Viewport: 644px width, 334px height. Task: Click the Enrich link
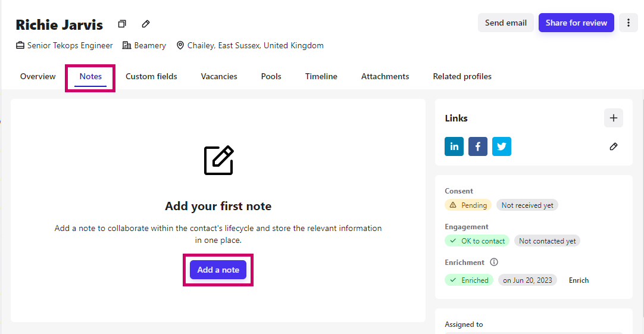tap(579, 280)
